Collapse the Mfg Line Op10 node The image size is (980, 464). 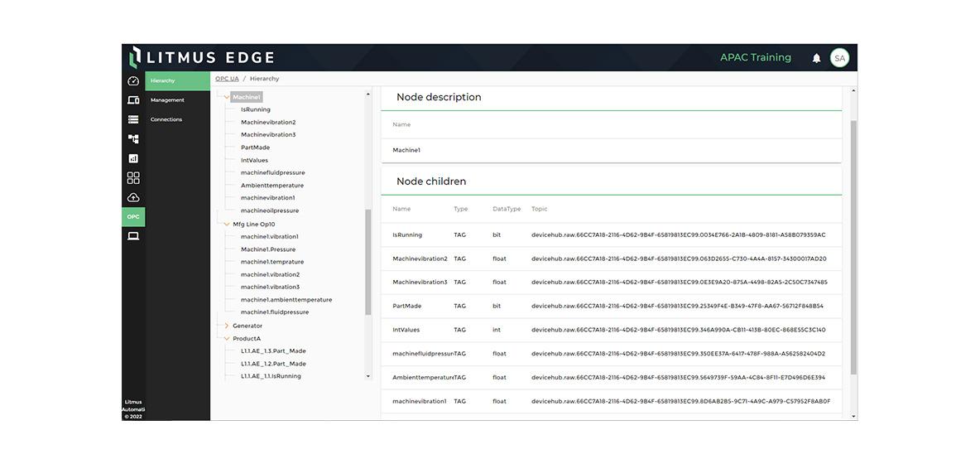(x=227, y=225)
